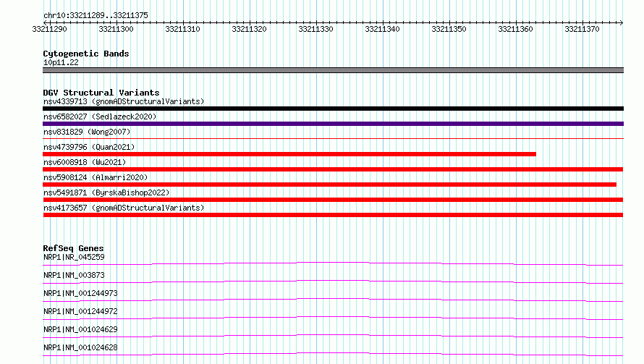Click the DGV Structural Variants track title

(x=101, y=93)
